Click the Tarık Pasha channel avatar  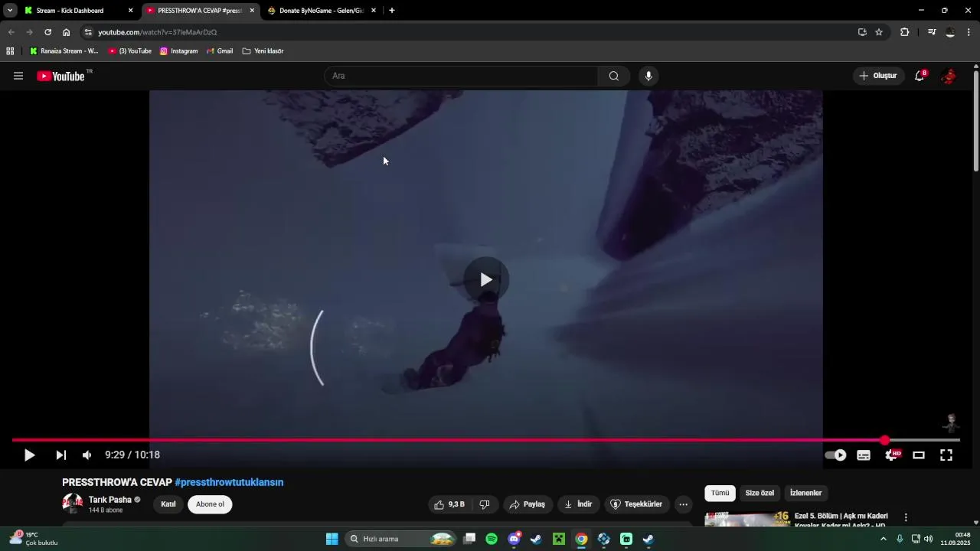tap(73, 504)
